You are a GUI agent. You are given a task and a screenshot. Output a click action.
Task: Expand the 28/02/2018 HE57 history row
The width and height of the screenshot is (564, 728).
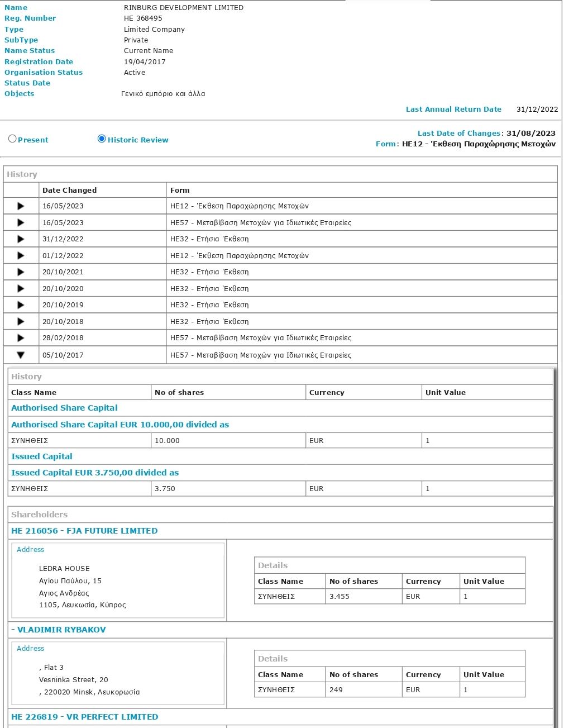pyautogui.click(x=21, y=338)
